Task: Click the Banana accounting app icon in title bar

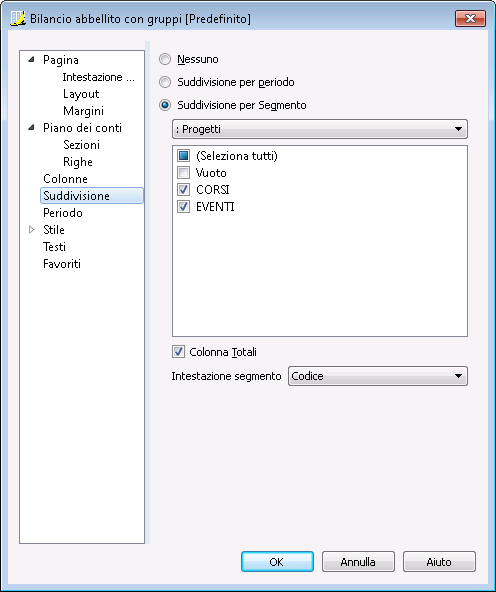Action: coord(18,18)
